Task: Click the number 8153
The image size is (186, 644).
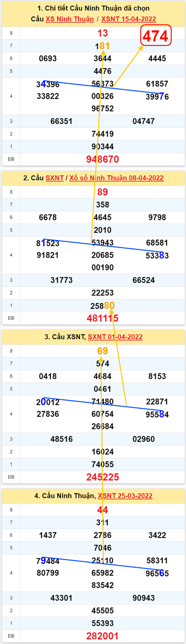Action: pos(157,377)
